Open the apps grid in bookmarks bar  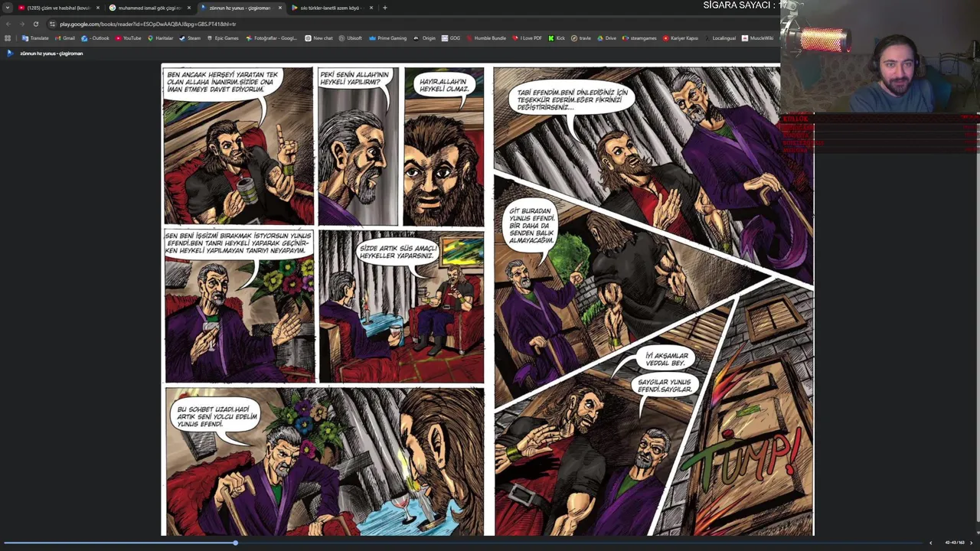(8, 37)
